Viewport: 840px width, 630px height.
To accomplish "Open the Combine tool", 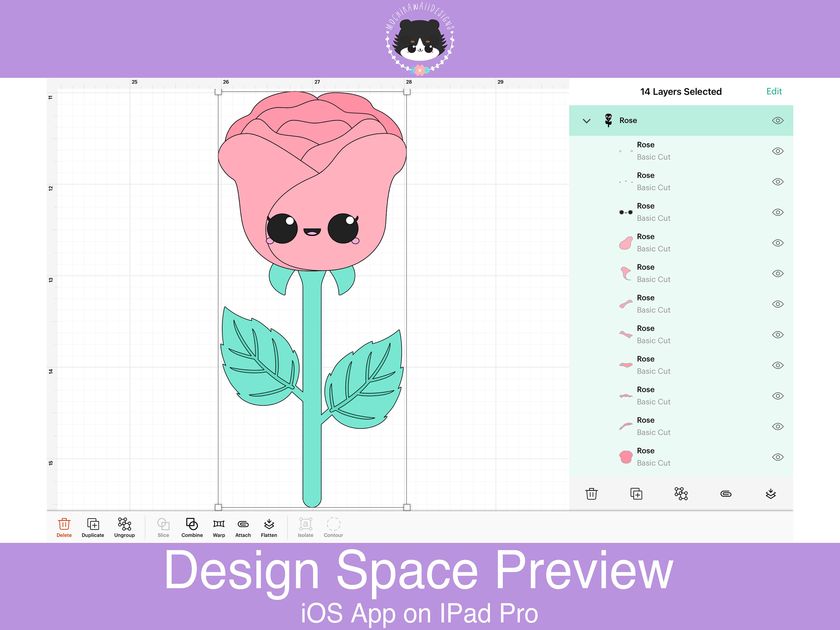I will [x=192, y=527].
